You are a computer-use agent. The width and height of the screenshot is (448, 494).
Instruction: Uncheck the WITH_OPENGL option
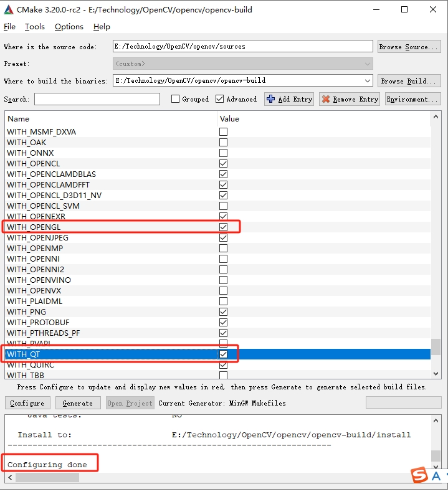(x=223, y=227)
